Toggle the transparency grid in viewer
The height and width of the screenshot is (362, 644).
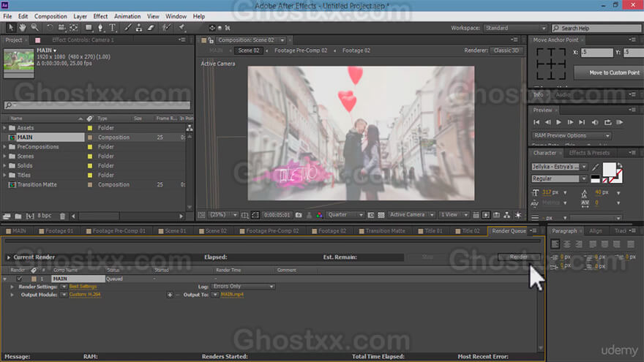click(381, 215)
